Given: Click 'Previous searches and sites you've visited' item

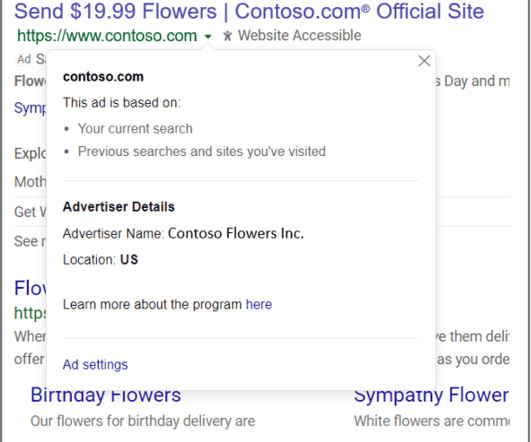Looking at the screenshot, I should tap(202, 151).
